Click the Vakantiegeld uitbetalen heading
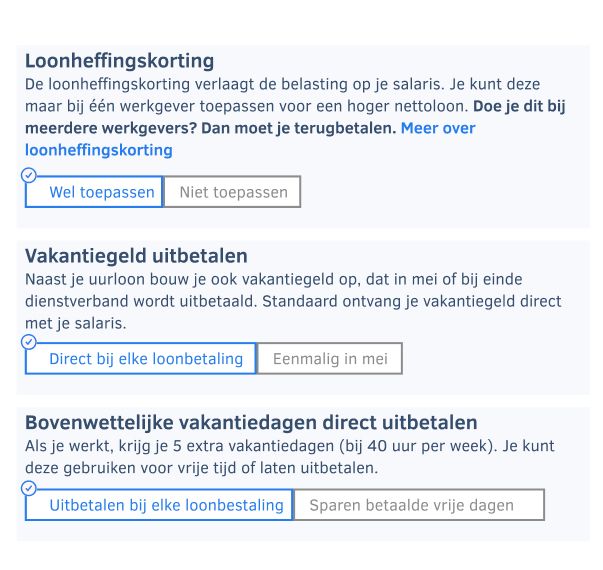This screenshot has width=603, height=570. (x=136, y=256)
